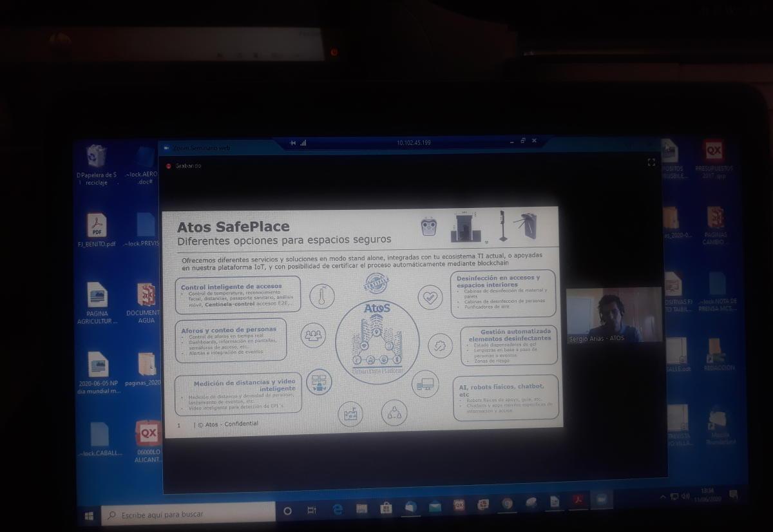This screenshot has height=532, width=773.
Task: Open the REDACCION desktop shortcut
Action: pyautogui.click(x=719, y=355)
